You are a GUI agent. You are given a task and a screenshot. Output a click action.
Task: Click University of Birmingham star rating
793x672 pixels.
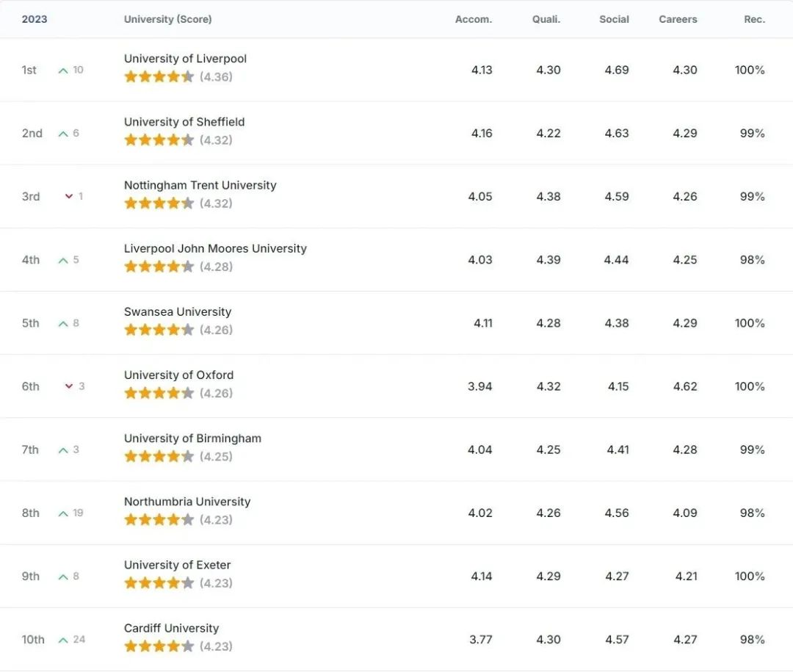click(159, 456)
